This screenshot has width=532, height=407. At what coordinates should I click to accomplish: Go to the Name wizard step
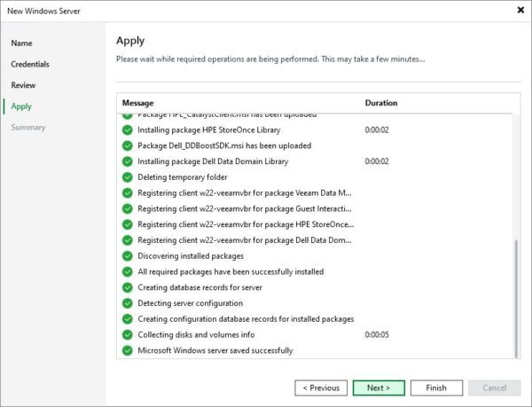[21, 43]
